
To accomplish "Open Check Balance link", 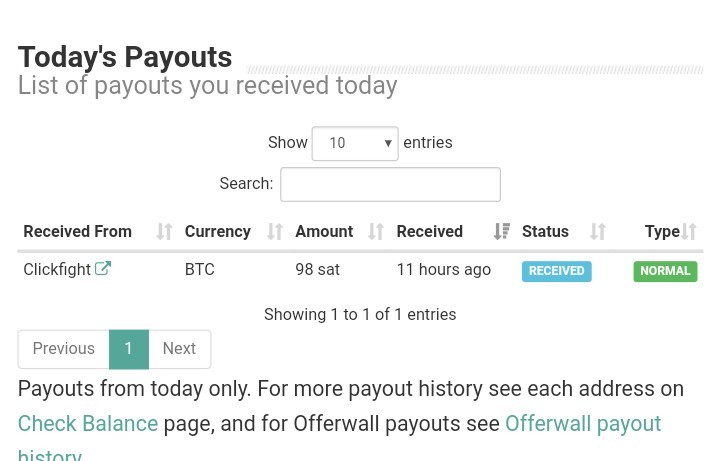I will click(x=88, y=423).
